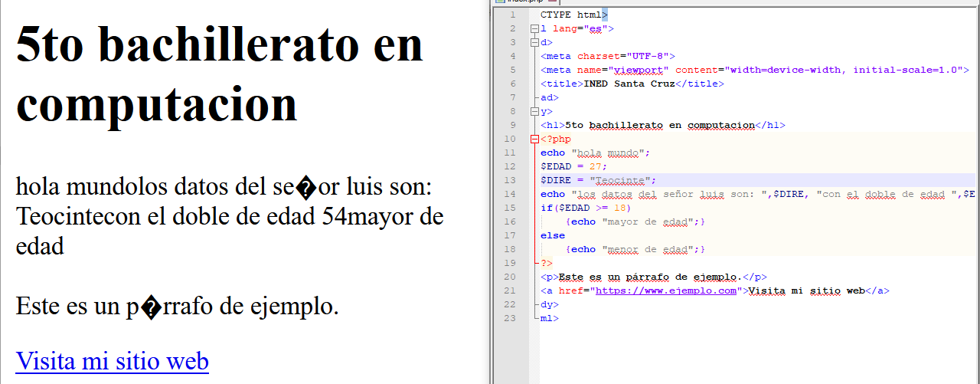Click the echo "mayor de edad" code line

point(635,222)
